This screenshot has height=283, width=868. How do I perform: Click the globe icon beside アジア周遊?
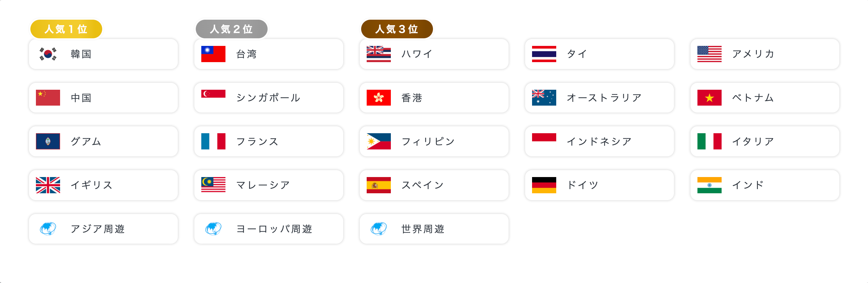coord(48,229)
